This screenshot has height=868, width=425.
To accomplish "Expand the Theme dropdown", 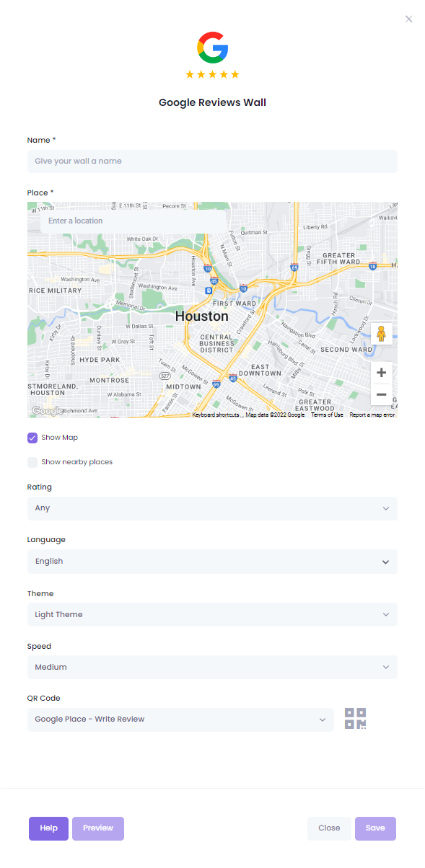I will (x=212, y=615).
